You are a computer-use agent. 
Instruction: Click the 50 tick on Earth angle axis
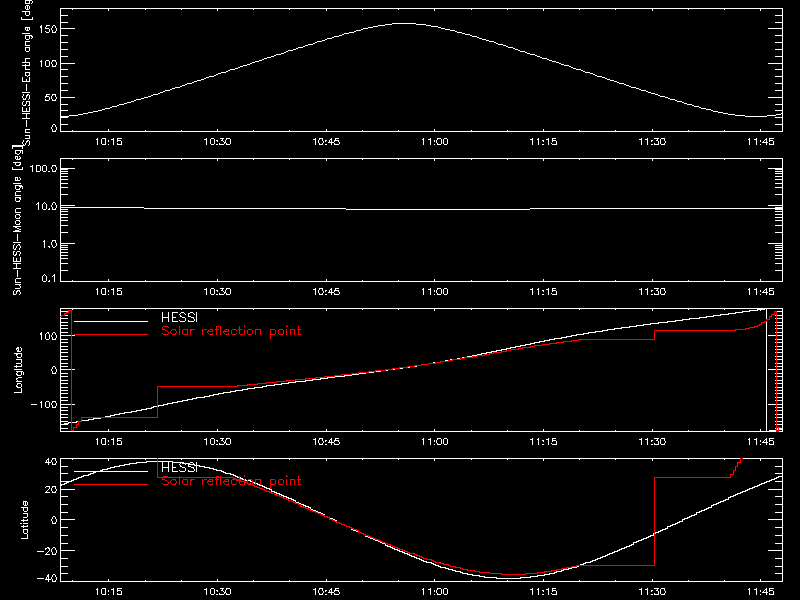[x=52, y=97]
